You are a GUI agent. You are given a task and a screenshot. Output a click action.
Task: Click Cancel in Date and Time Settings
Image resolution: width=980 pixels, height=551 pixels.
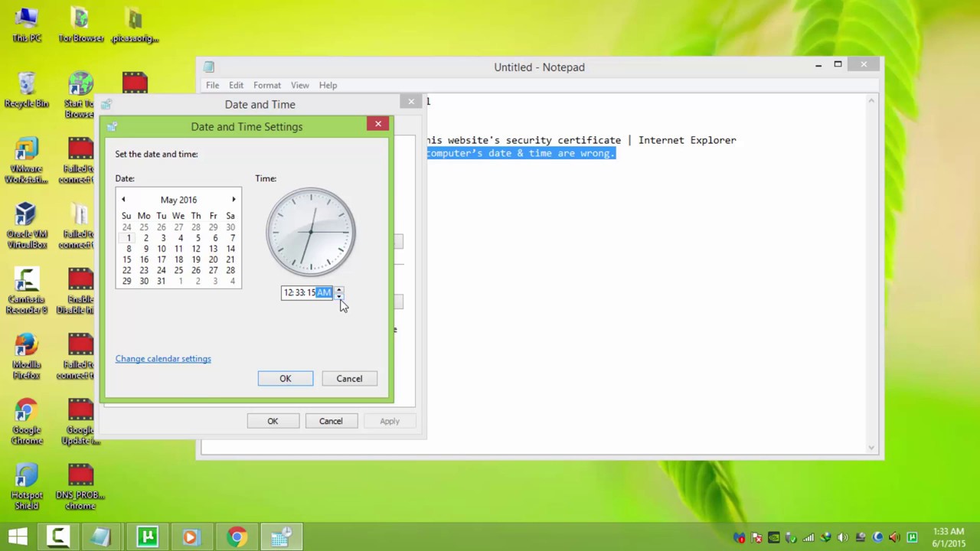(x=349, y=379)
